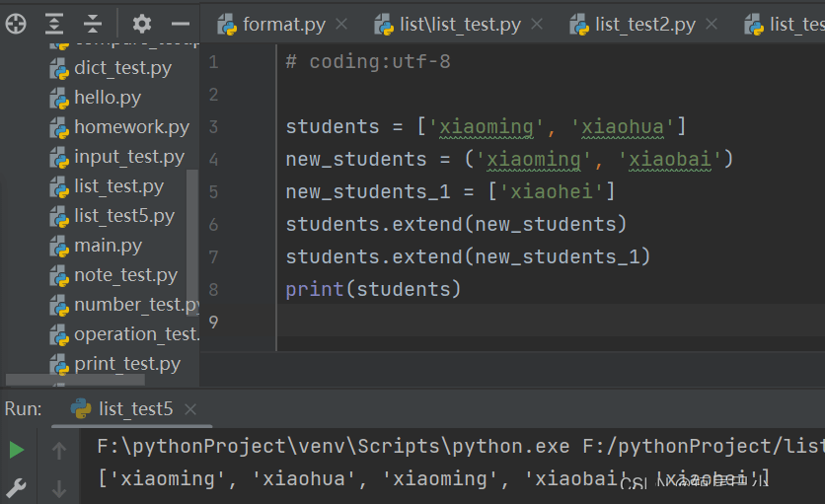Close the list_test5 run tab
This screenshot has width=825, height=504.
(x=190, y=409)
